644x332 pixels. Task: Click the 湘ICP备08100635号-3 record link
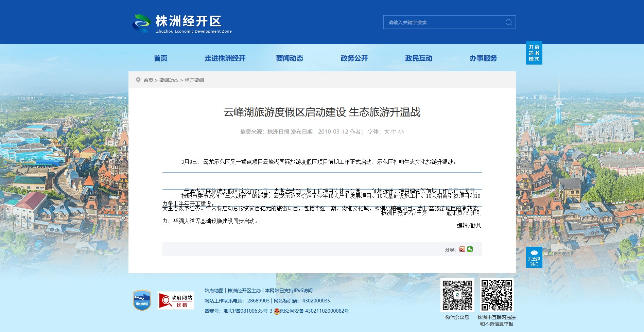click(248, 311)
